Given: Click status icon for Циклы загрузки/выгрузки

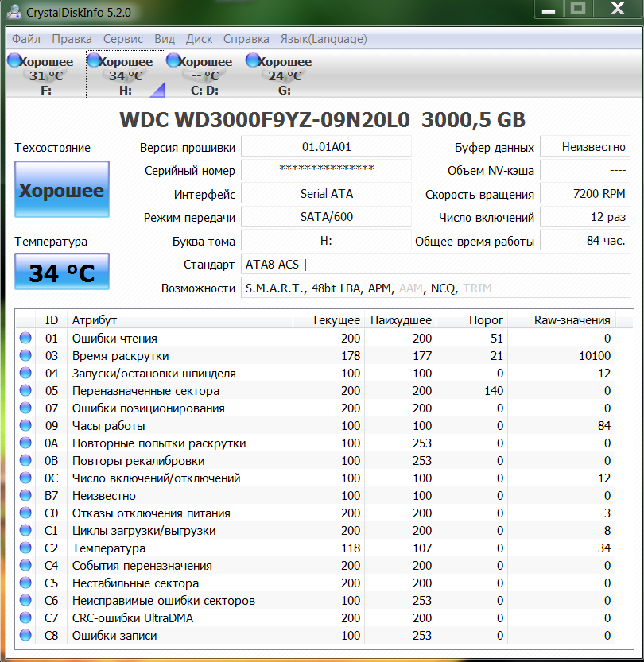Looking at the screenshot, I should pyautogui.click(x=25, y=530).
